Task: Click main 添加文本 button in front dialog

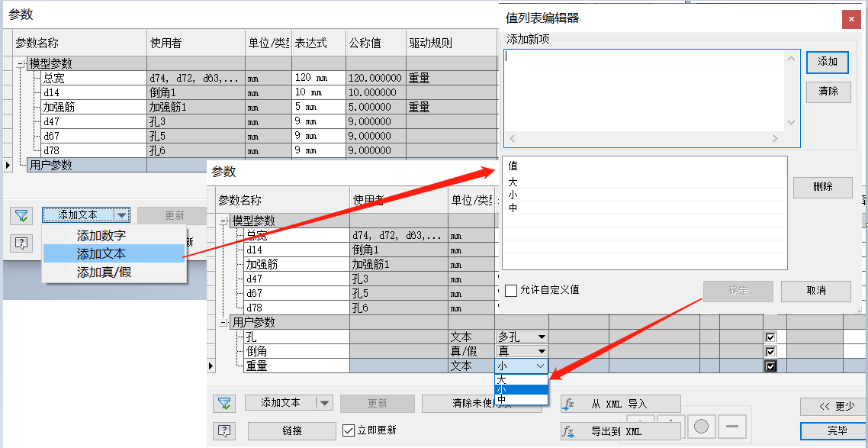Action: tap(281, 403)
